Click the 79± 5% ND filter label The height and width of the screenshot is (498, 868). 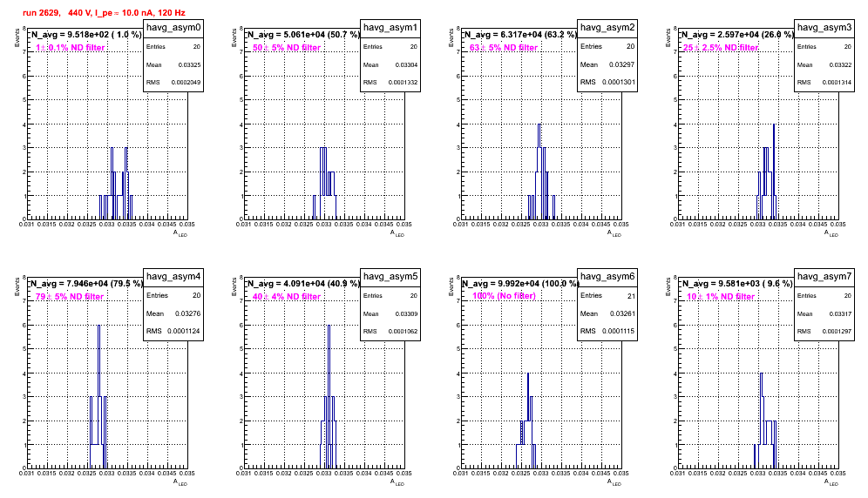point(70,297)
